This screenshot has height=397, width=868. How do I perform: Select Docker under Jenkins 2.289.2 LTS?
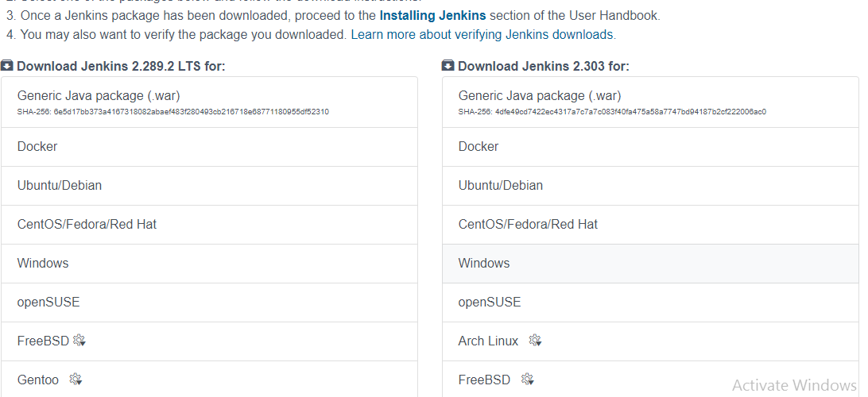click(209, 147)
